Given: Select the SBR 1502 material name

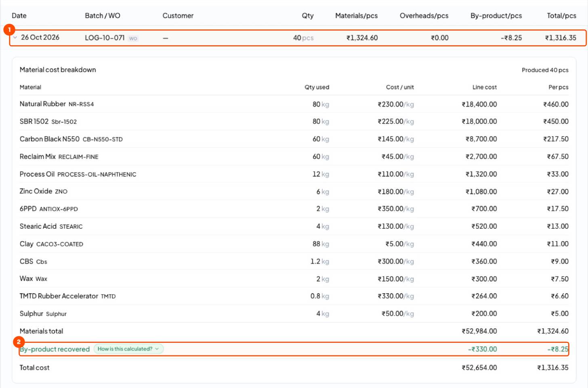Looking at the screenshot, I should click(34, 121).
